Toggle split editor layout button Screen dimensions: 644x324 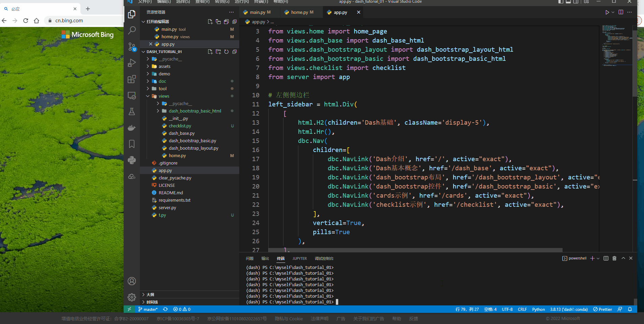[x=621, y=12]
